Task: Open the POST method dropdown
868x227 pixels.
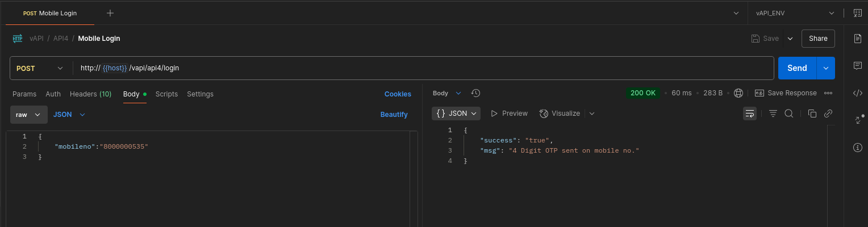Action: pos(40,68)
